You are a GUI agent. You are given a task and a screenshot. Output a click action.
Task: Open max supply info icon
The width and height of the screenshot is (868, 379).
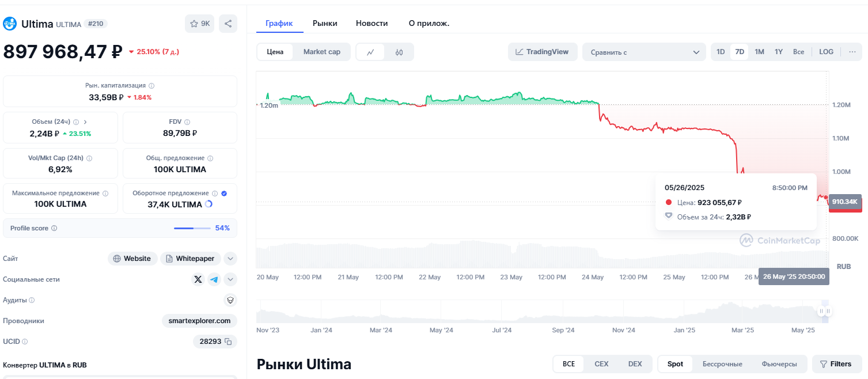click(x=105, y=193)
